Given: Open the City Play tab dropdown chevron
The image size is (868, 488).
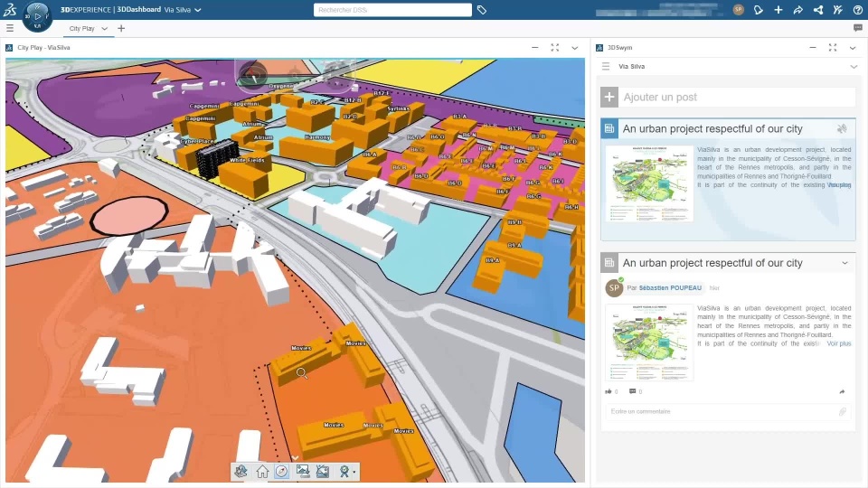Looking at the screenshot, I should (105, 29).
